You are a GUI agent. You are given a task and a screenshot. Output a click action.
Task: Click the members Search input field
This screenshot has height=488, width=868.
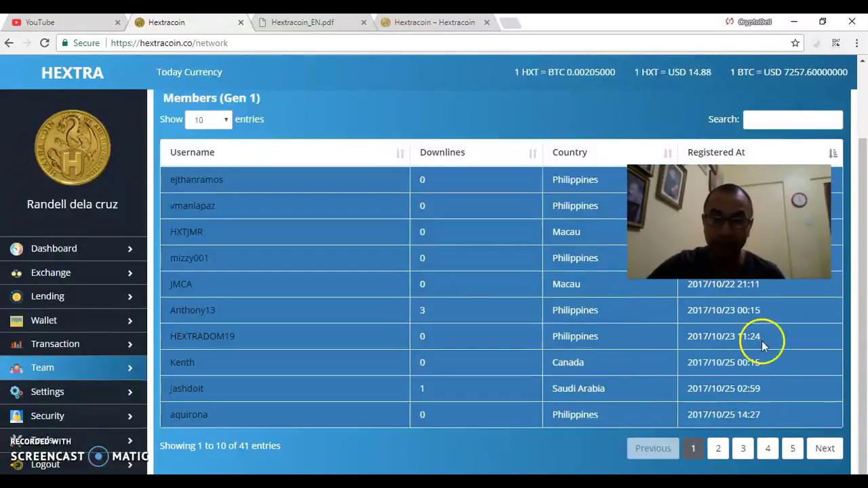(793, 119)
